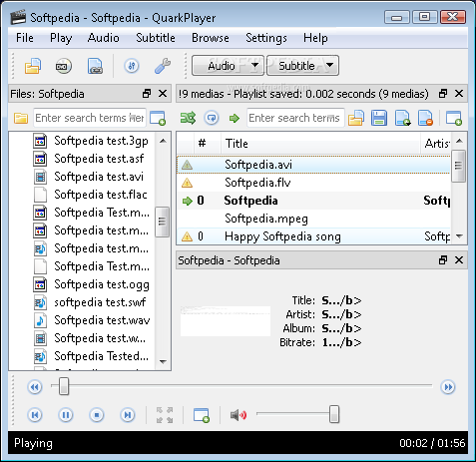Screen dimensions: 476x462
Task: Open the Help menu
Action: [x=315, y=38]
